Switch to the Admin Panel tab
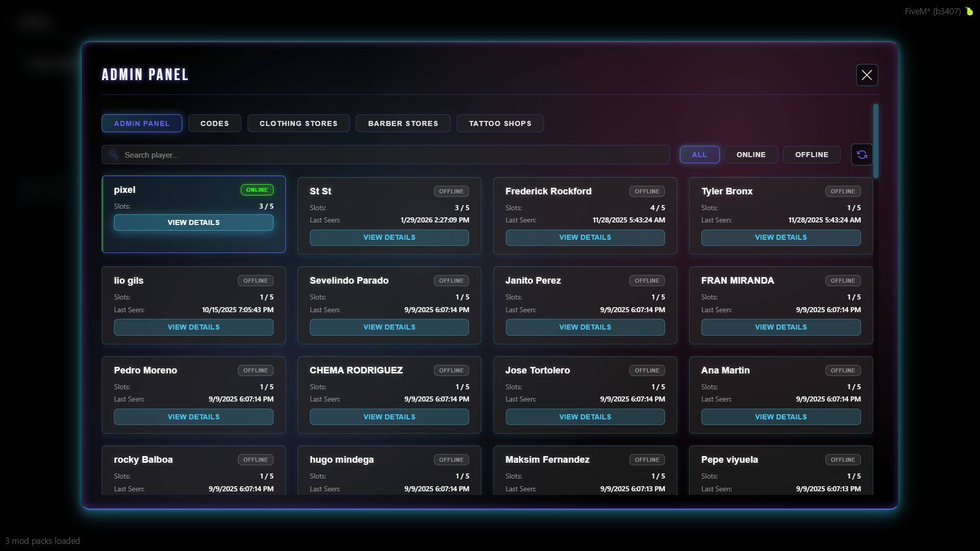 142,123
